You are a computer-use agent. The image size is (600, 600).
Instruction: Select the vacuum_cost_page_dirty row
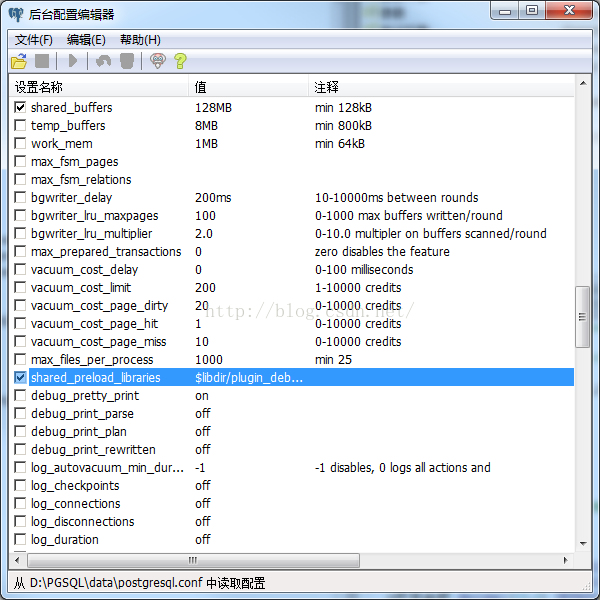(x=294, y=305)
